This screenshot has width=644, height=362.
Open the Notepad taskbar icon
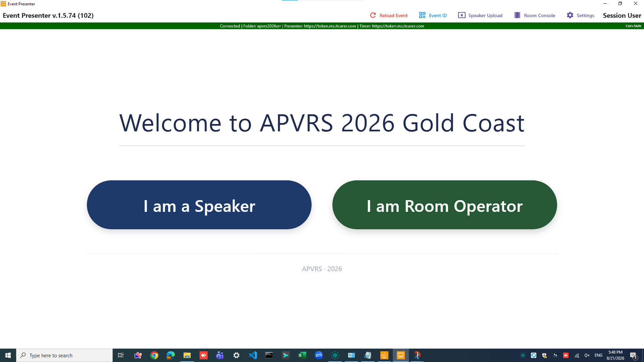coord(368,355)
